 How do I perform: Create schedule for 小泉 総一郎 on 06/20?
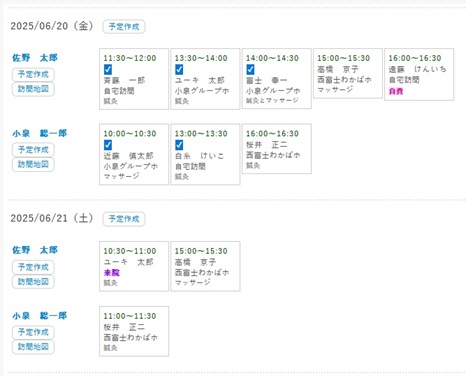tap(33, 150)
